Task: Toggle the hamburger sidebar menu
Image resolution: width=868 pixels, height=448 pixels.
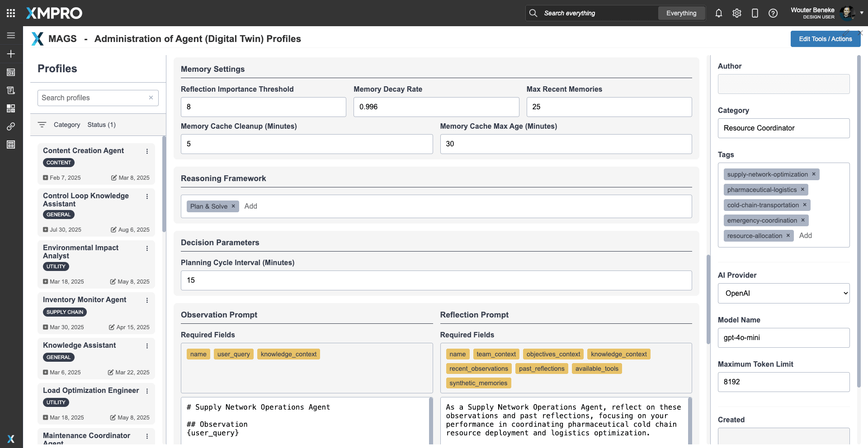Action: tap(11, 35)
